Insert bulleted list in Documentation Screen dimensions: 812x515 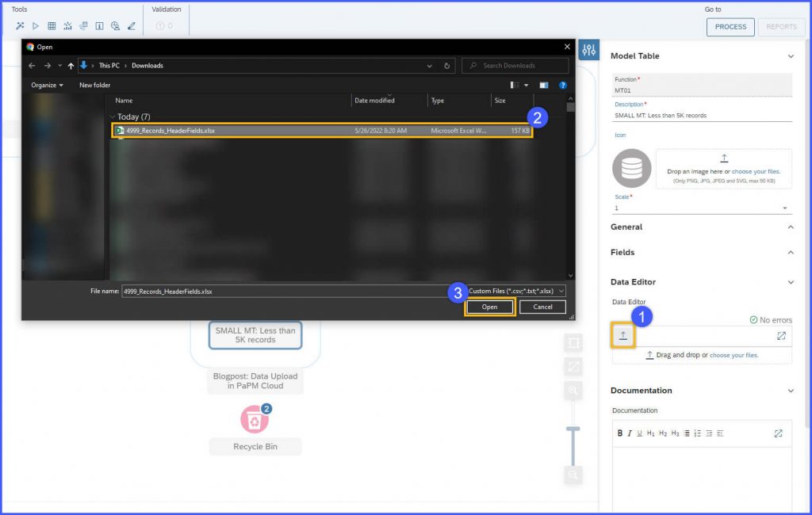coord(687,433)
